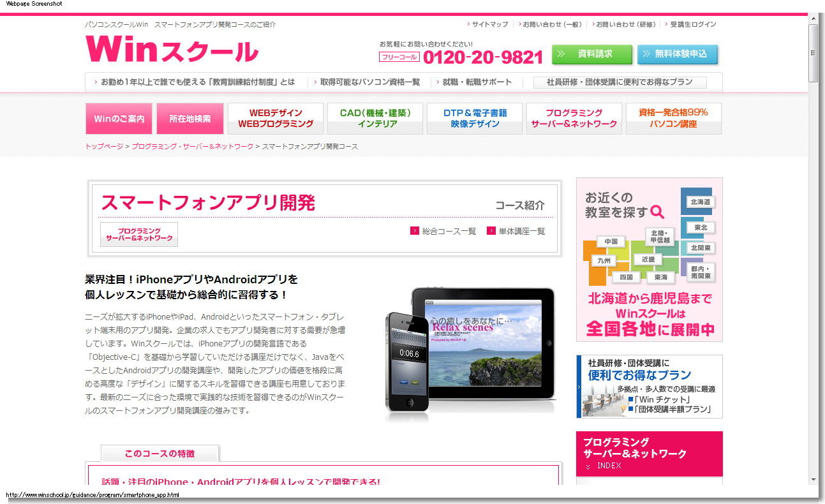Click the scrollbar up arrow

click(813, 18)
